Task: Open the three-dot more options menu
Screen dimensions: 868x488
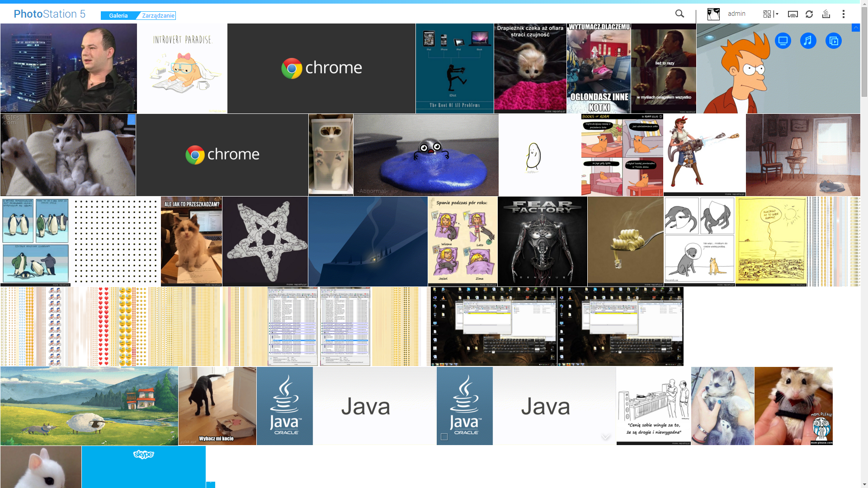Action: 843,14
